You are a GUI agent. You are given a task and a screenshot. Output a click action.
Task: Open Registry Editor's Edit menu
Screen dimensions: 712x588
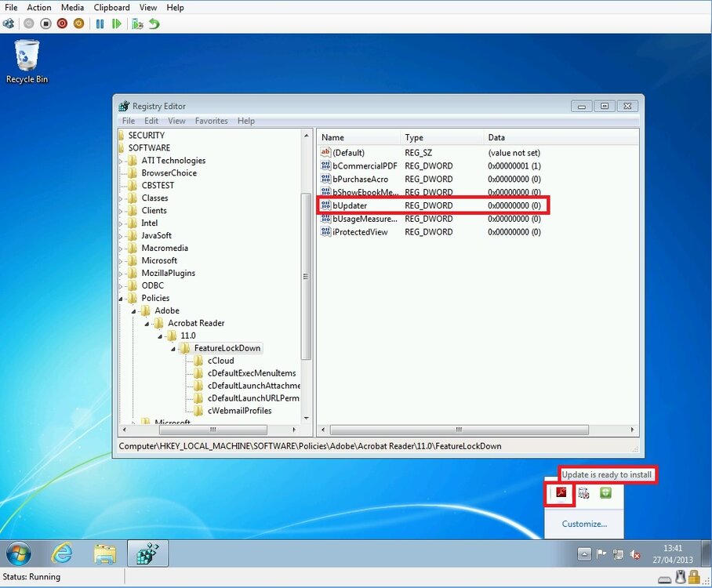point(151,121)
